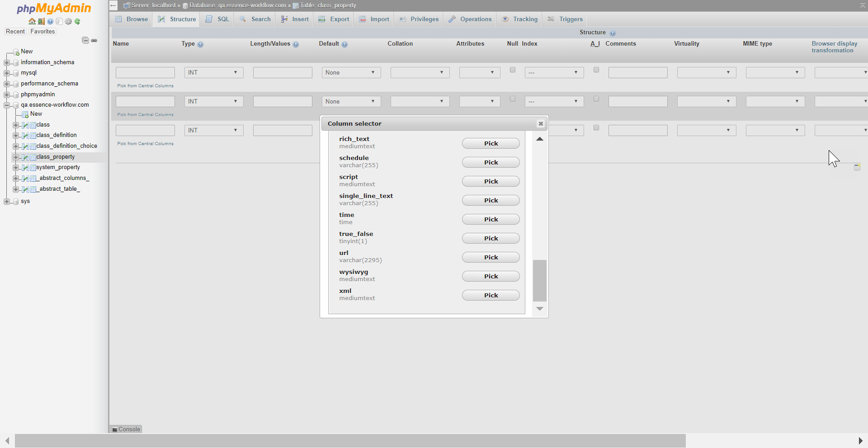This screenshot has height=448, width=868.
Task: Open the Tracking tab eye icon
Action: (x=505, y=19)
